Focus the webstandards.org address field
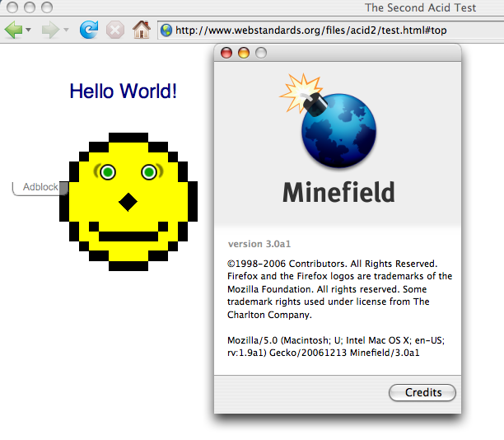Image resolution: width=504 pixels, height=440 pixels. click(x=331, y=30)
